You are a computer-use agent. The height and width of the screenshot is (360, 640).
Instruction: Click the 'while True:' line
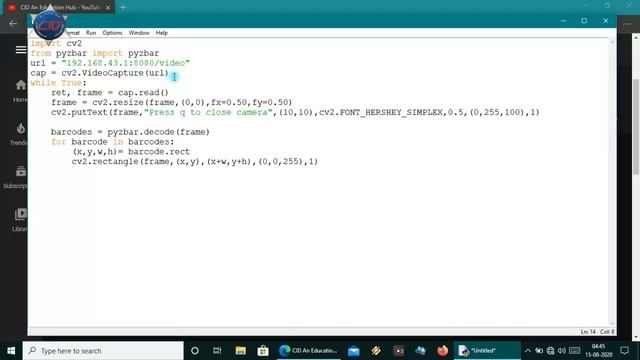click(x=59, y=83)
